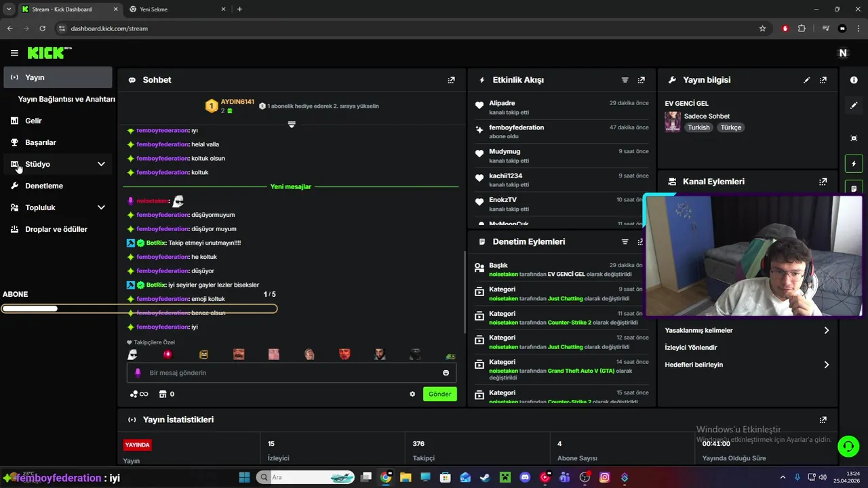The image size is (868, 488).
Task: Select Yayın in the sidebar
Action: (58, 77)
